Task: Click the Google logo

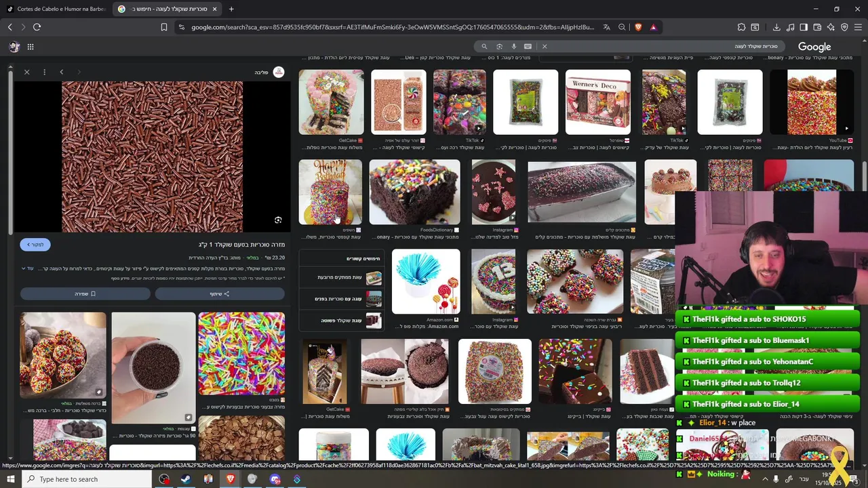Action: point(814,47)
